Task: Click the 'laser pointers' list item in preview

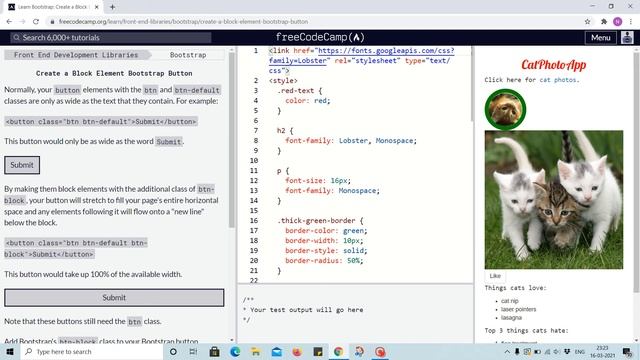Action: pyautogui.click(x=518, y=309)
